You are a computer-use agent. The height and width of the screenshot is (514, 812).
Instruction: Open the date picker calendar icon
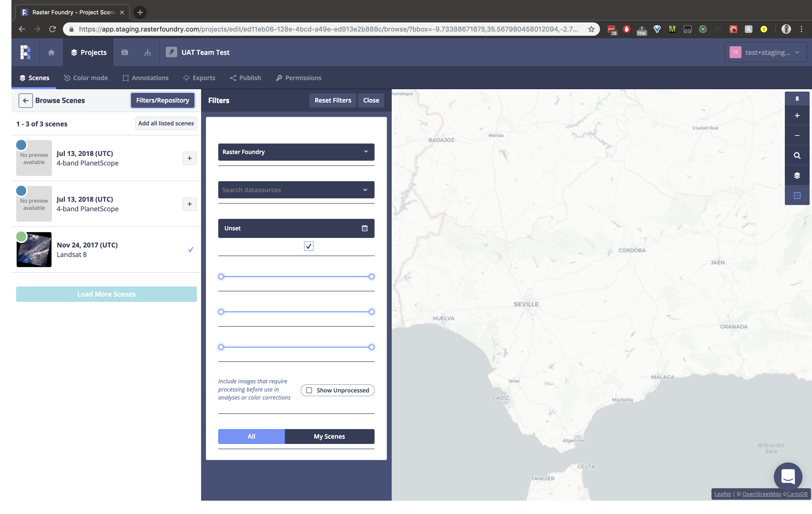(x=365, y=228)
